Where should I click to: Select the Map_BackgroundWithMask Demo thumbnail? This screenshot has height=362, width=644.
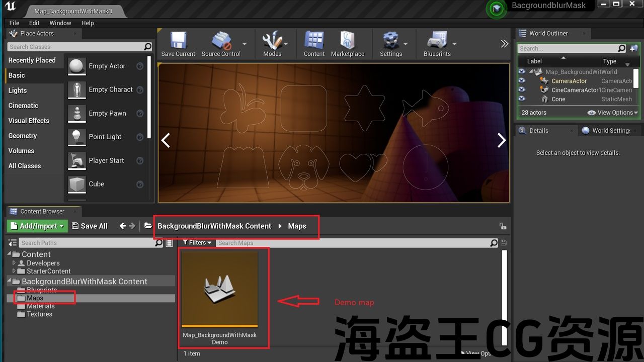[x=220, y=290]
